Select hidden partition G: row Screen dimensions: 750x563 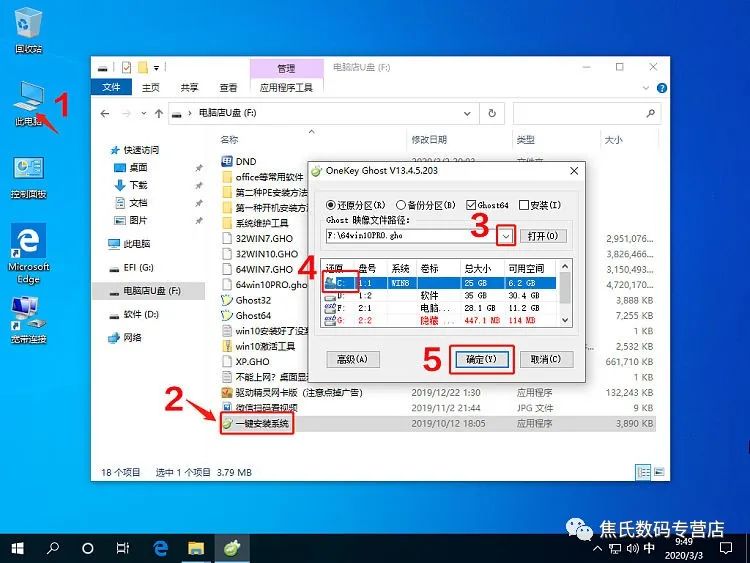pos(439,320)
